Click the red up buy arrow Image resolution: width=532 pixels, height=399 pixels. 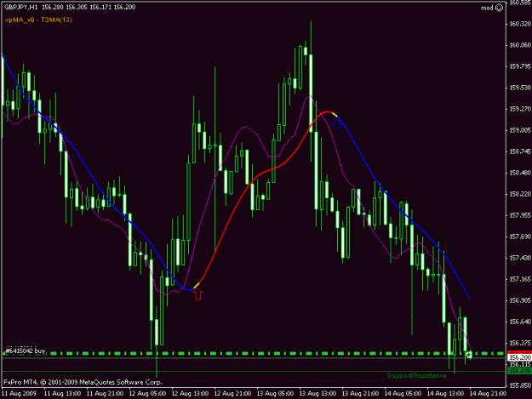point(198,294)
